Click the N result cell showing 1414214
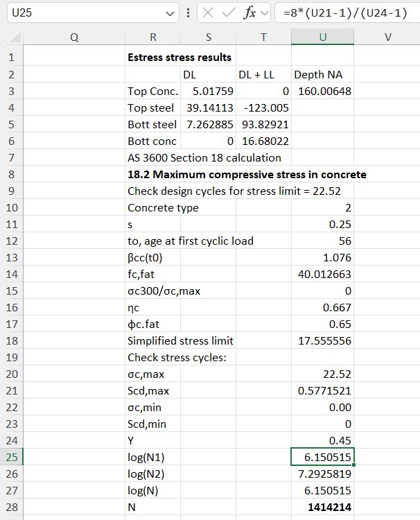The height and width of the screenshot is (520, 420). point(322,507)
